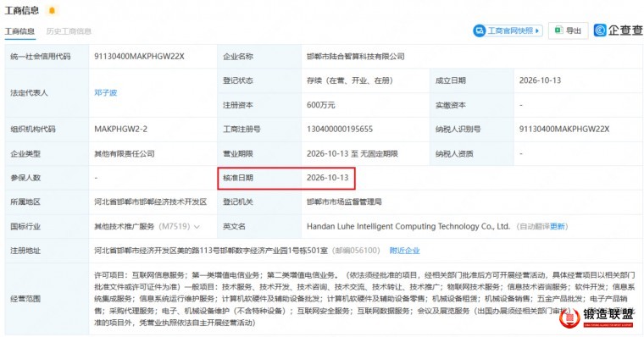Open 工商官网快照 snapshot button

coord(508,30)
